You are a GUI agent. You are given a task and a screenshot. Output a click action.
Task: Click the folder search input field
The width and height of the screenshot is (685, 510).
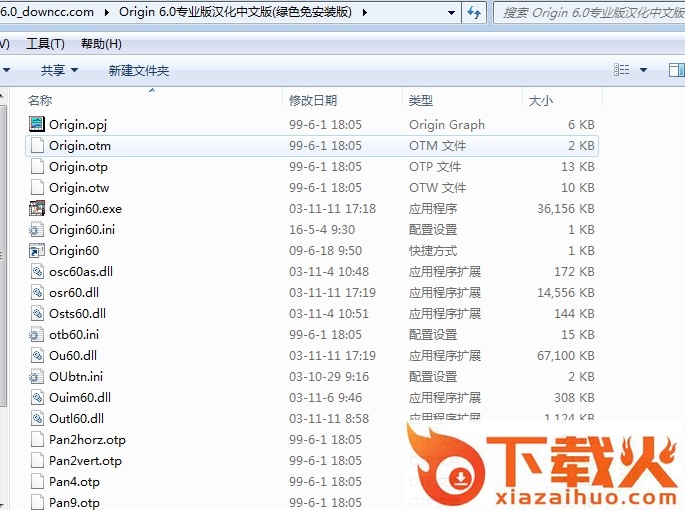[590, 13]
